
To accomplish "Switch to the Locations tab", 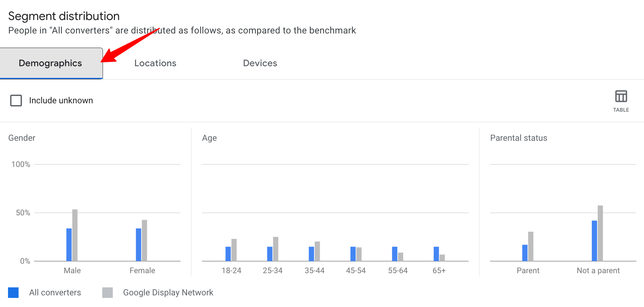I will [x=155, y=63].
